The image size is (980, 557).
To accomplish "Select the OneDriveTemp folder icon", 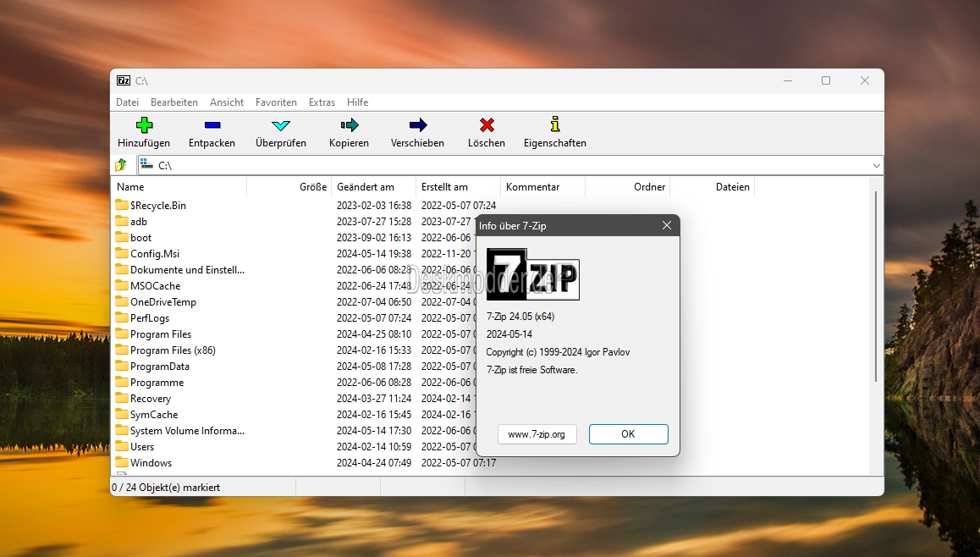I will [122, 301].
